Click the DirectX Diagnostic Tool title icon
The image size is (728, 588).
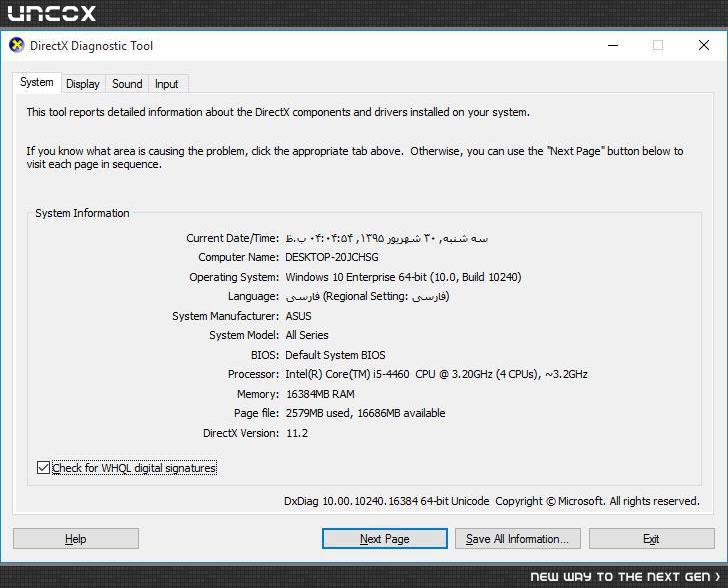click(17, 46)
